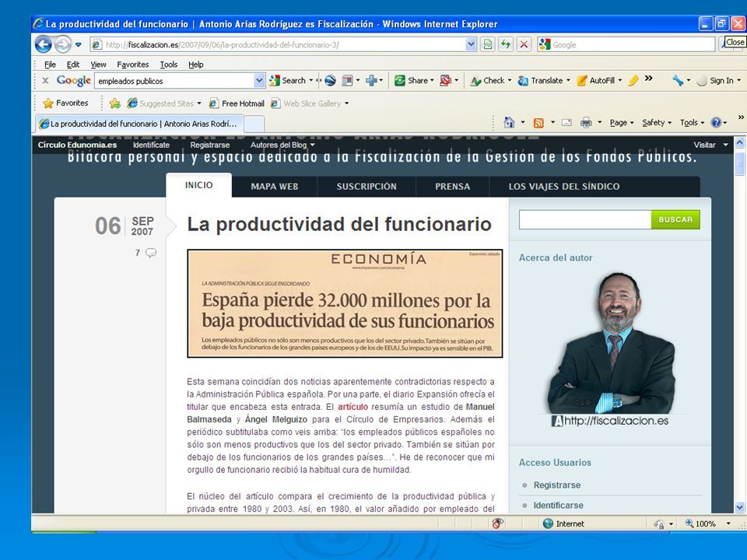This screenshot has height=560, width=747.
Task: Click the Google logo on the toolbar
Action: 73,80
